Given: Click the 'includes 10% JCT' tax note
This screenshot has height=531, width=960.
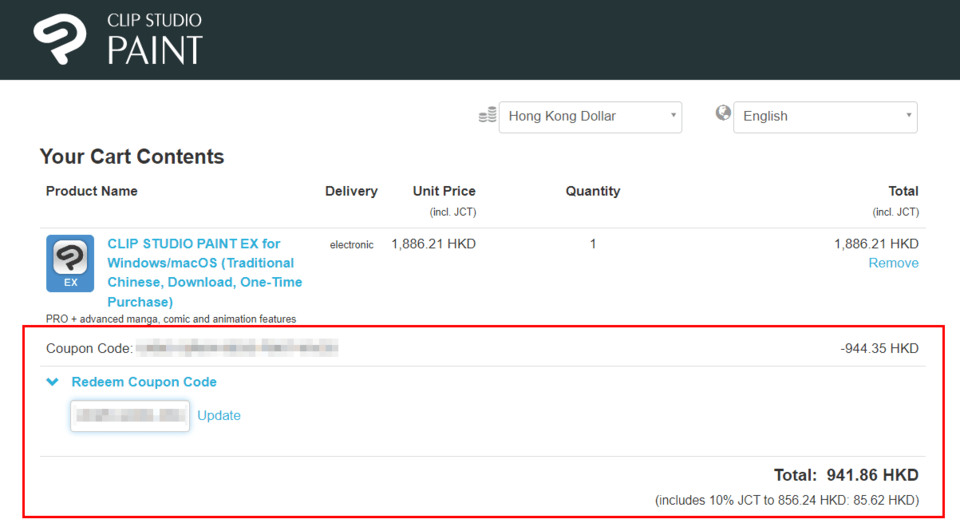Looking at the screenshot, I should click(787, 500).
